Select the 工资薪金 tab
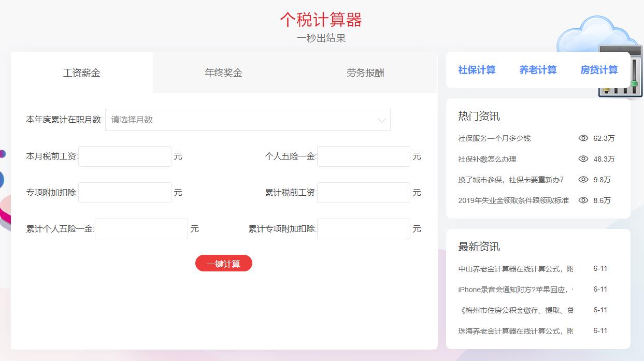Viewport: 644px width, 361px height. (x=80, y=73)
